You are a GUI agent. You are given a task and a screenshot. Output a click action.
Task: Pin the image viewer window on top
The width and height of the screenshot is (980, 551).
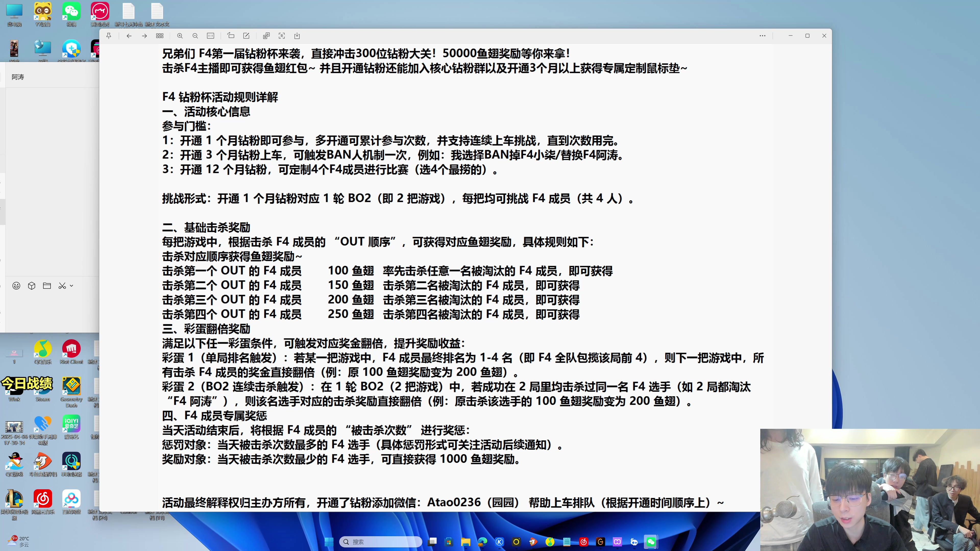pos(109,36)
